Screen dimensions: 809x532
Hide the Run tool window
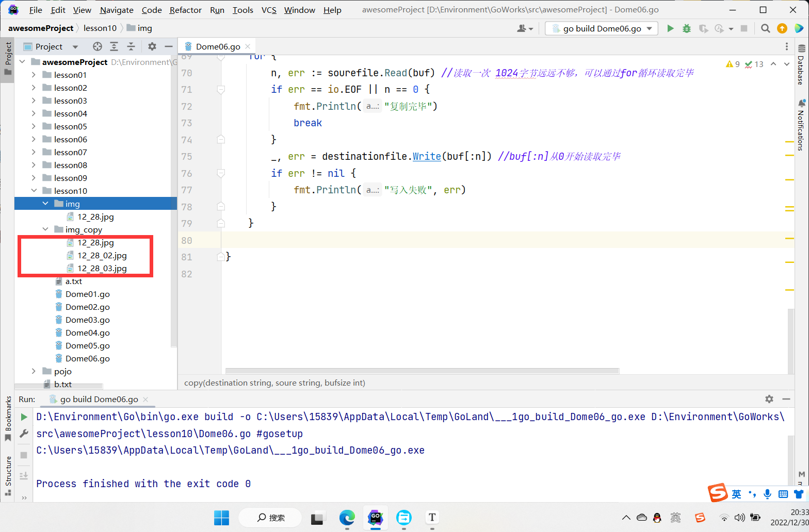pyautogui.click(x=786, y=399)
